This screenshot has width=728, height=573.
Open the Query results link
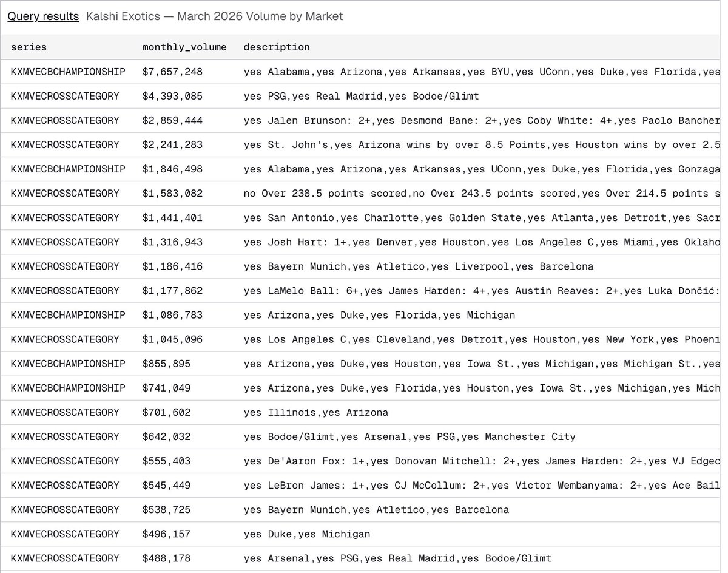click(43, 16)
